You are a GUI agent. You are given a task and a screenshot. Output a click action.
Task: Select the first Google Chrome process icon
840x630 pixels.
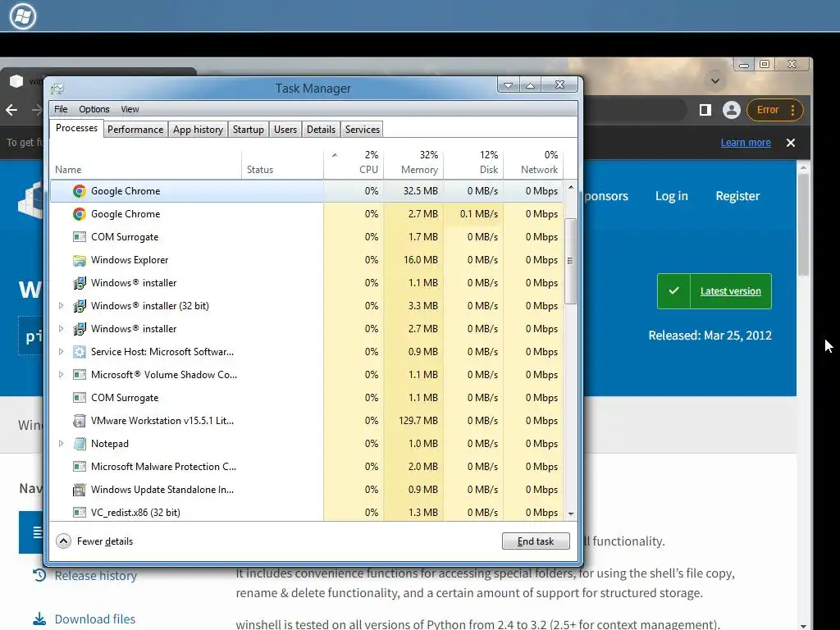pos(80,190)
